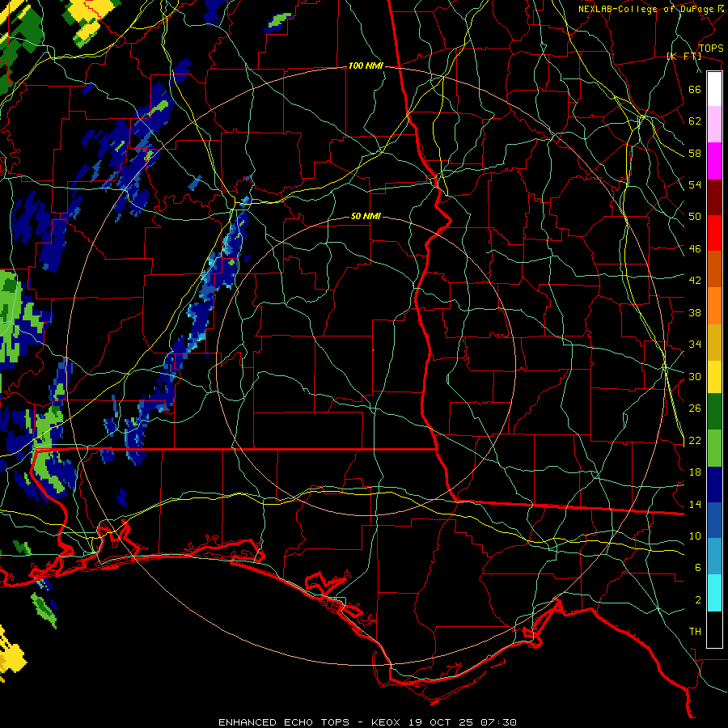Click the 07:30 timestamp
Image resolution: width=728 pixels, height=728 pixels.
498,722
